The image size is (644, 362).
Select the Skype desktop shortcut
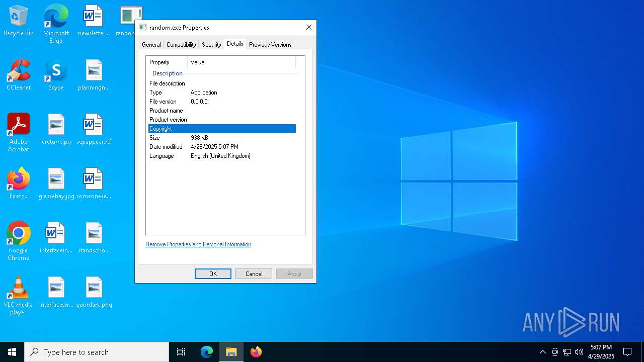[56, 75]
